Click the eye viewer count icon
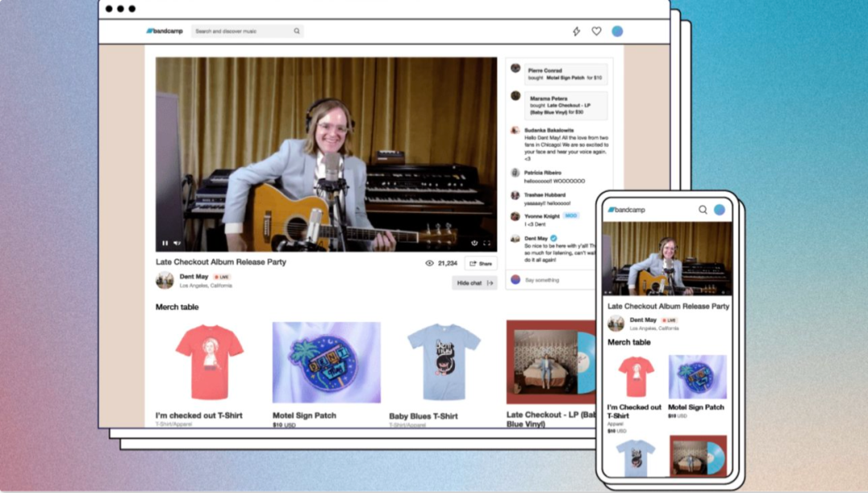This screenshot has width=868, height=493. click(x=429, y=263)
